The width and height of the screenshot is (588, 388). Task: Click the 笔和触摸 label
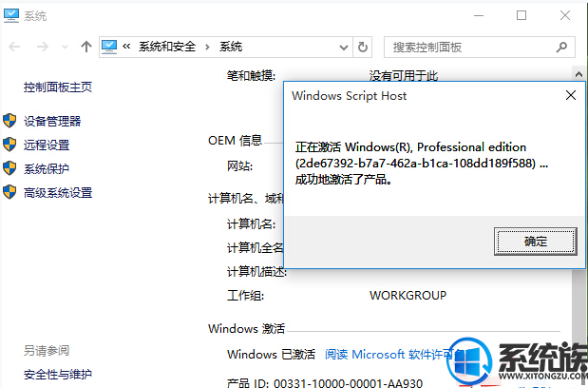click(251, 76)
